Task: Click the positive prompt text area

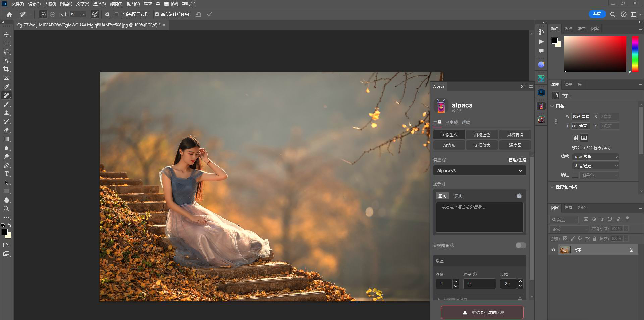Action: click(479, 217)
